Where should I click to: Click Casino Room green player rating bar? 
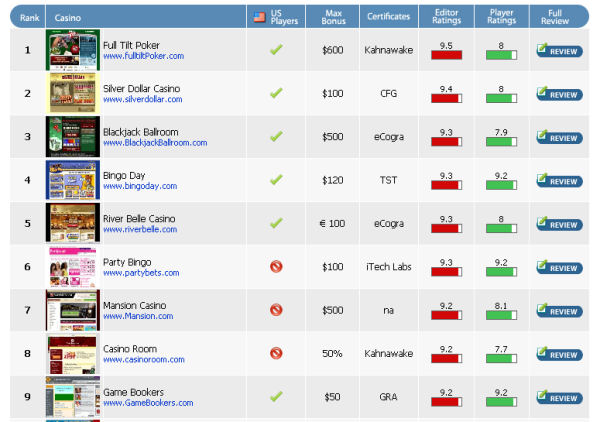501,358
